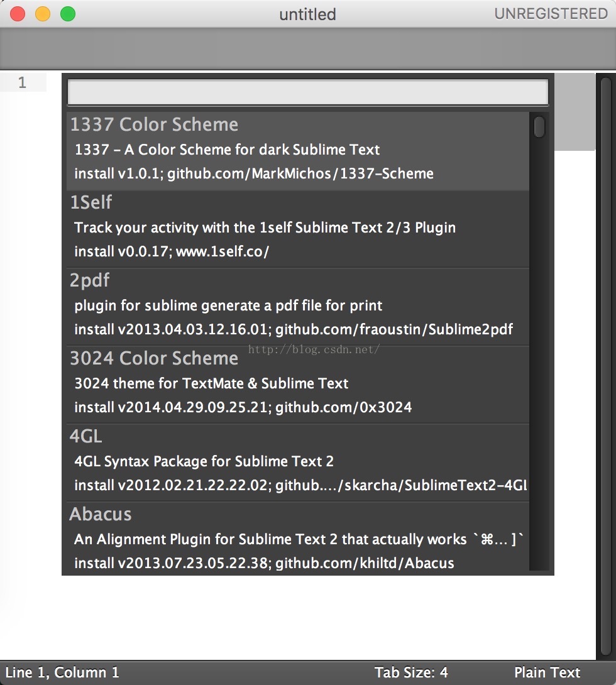Click 'install v2013.07.23.05.22.38; github.com/khiltd/Abacus' line
This screenshot has width=616, height=685.
coord(264,563)
